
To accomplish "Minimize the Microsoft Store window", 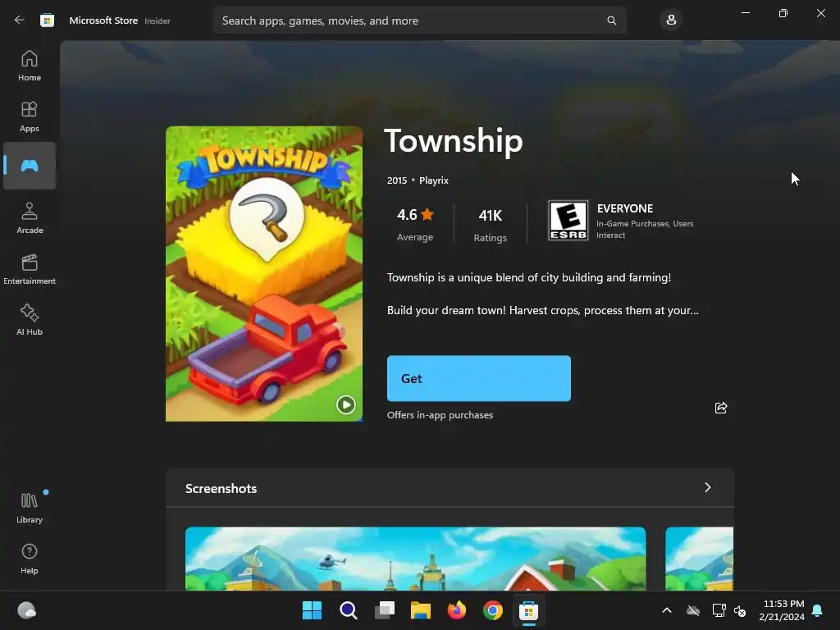I will 745,13.
